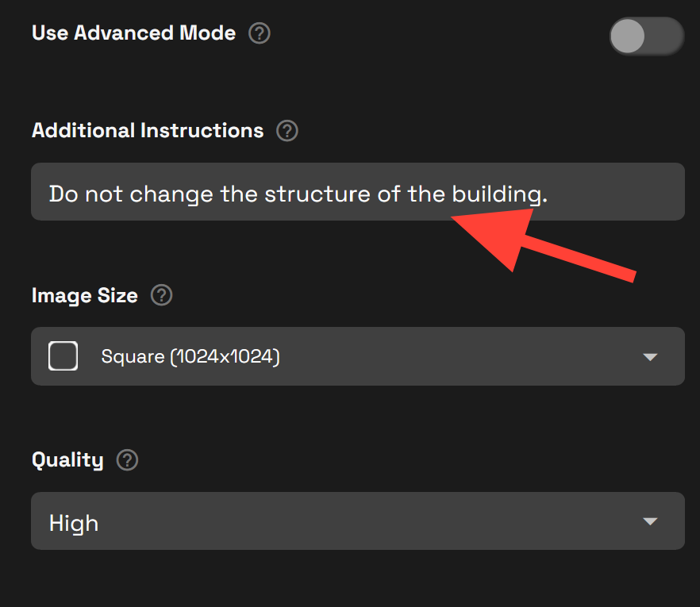Select the square aspect ratio icon
Image resolution: width=700 pixels, height=607 pixels.
[63, 356]
